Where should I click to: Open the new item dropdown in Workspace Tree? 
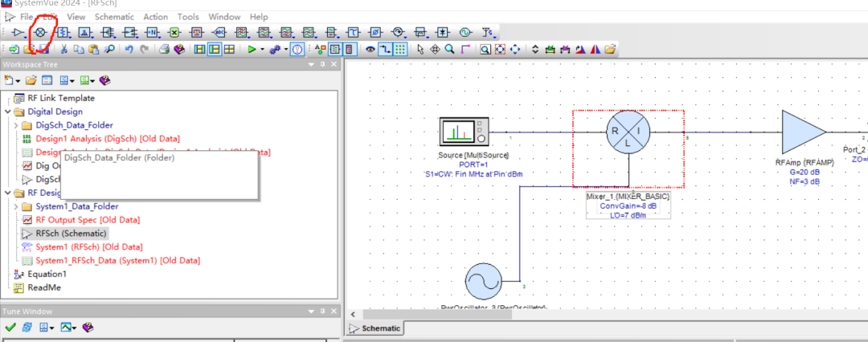click(x=18, y=81)
